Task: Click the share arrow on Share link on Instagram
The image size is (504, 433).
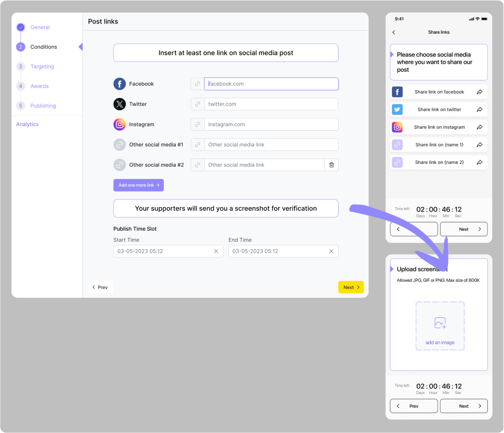Action: (480, 127)
